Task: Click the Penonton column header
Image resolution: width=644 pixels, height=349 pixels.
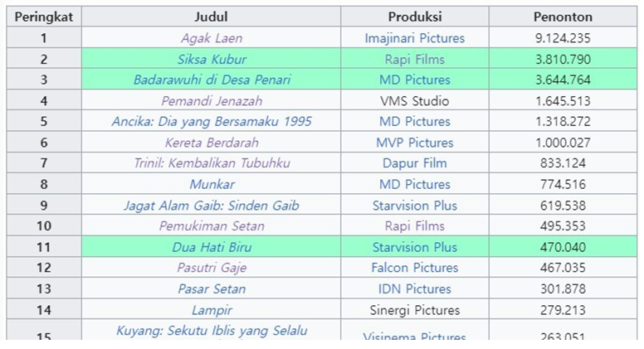Action: pyautogui.click(x=563, y=17)
